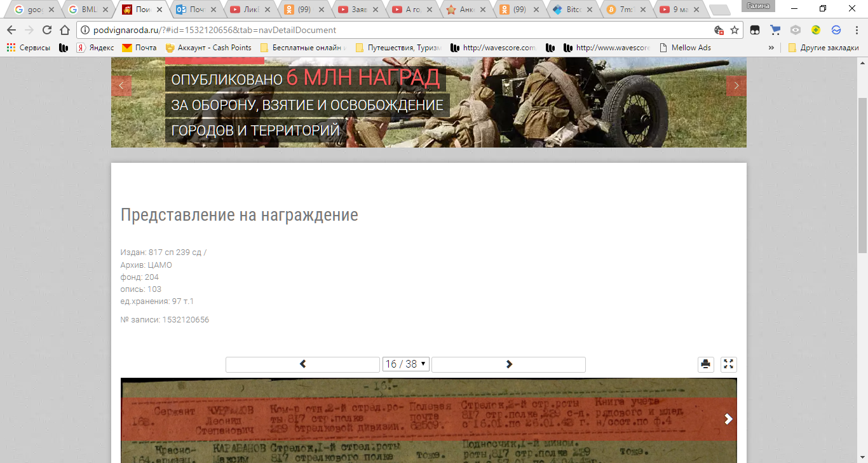The height and width of the screenshot is (463, 868).
Task: Reload the current page
Action: (46, 30)
